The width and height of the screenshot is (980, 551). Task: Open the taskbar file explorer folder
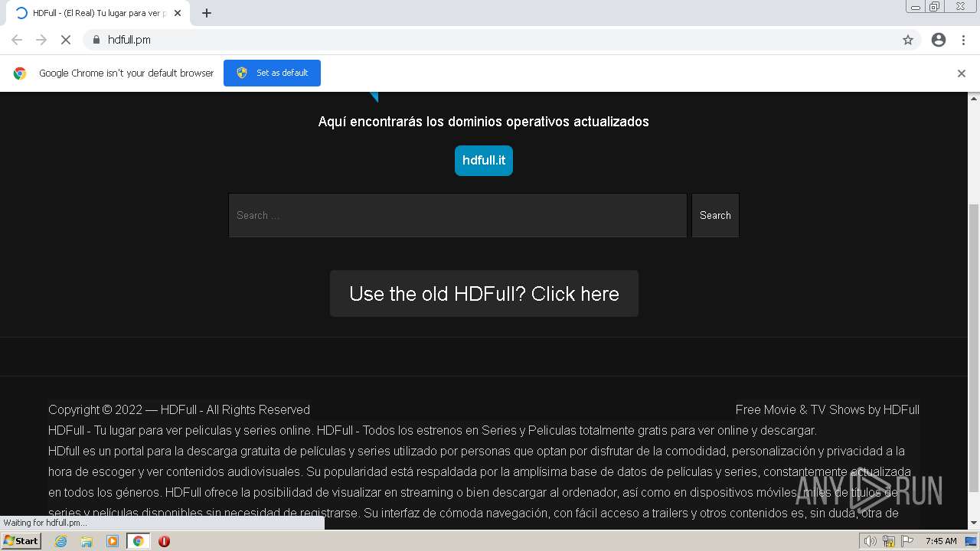(x=87, y=541)
